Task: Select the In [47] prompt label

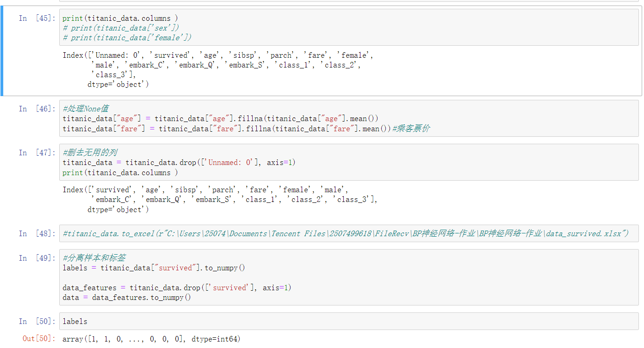Action: [x=37, y=153]
